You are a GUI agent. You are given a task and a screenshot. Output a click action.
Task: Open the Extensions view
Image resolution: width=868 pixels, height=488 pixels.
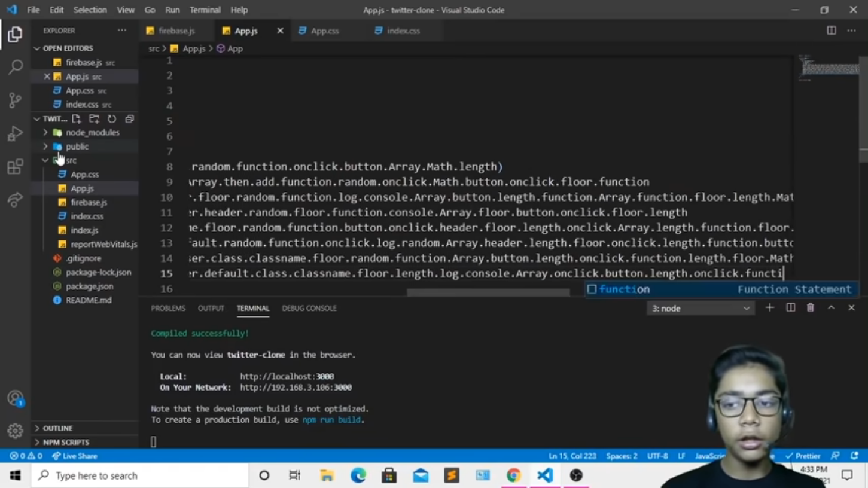click(x=15, y=166)
